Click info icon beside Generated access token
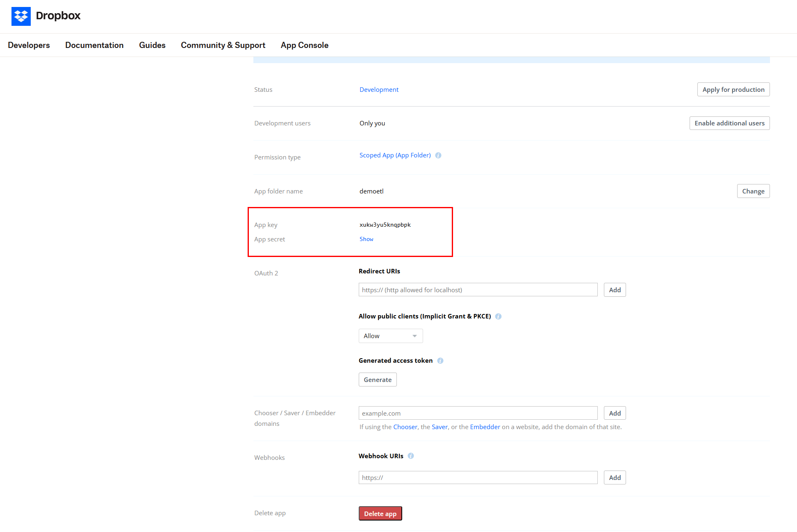 tap(440, 361)
